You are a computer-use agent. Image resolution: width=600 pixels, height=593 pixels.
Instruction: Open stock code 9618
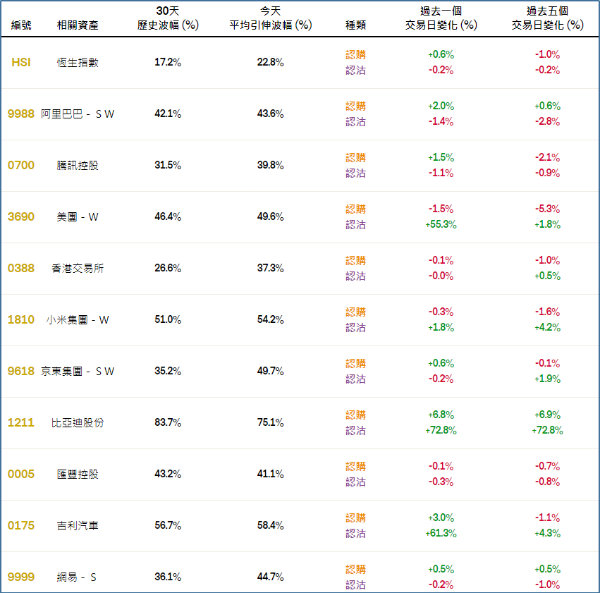click(21, 371)
